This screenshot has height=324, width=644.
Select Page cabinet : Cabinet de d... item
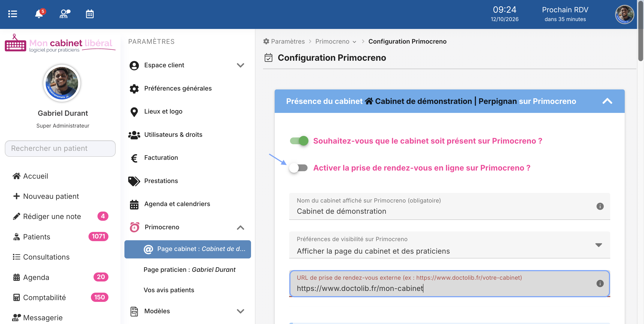coord(188,249)
